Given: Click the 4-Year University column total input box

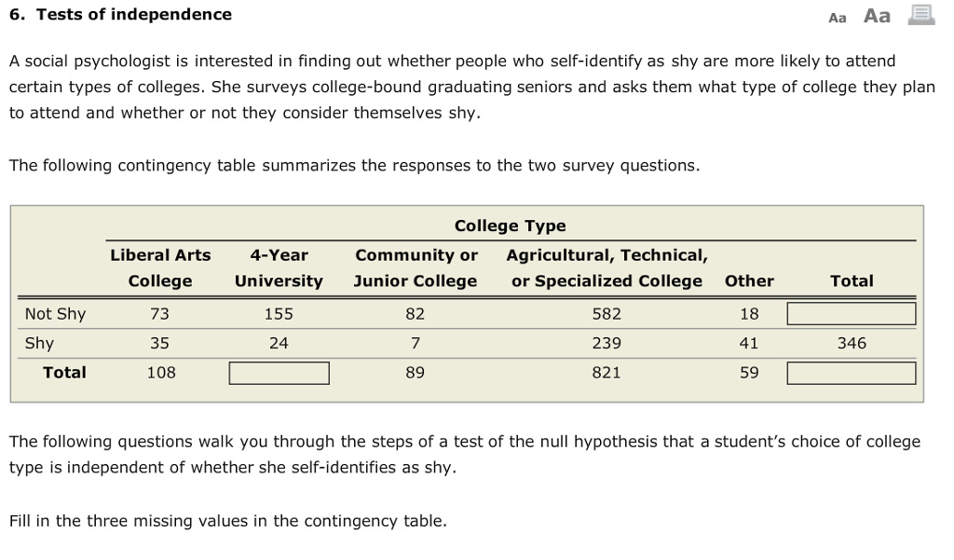Looking at the screenshot, I should 279,373.
